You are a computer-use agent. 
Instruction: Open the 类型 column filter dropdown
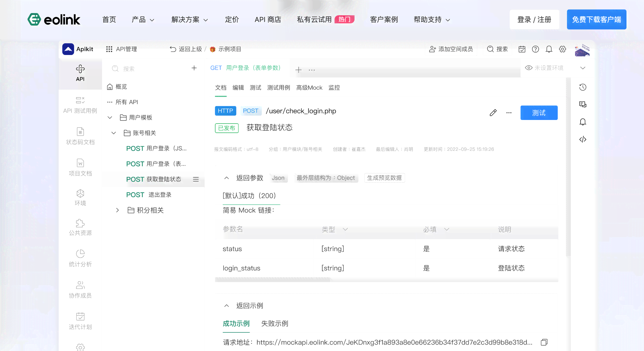click(345, 229)
